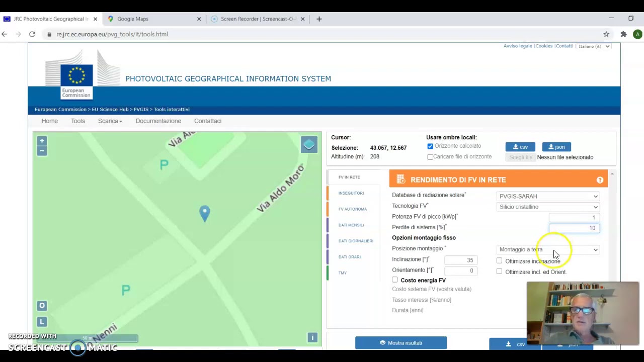Open the map layers switcher
This screenshot has width=644, height=362.
click(309, 145)
